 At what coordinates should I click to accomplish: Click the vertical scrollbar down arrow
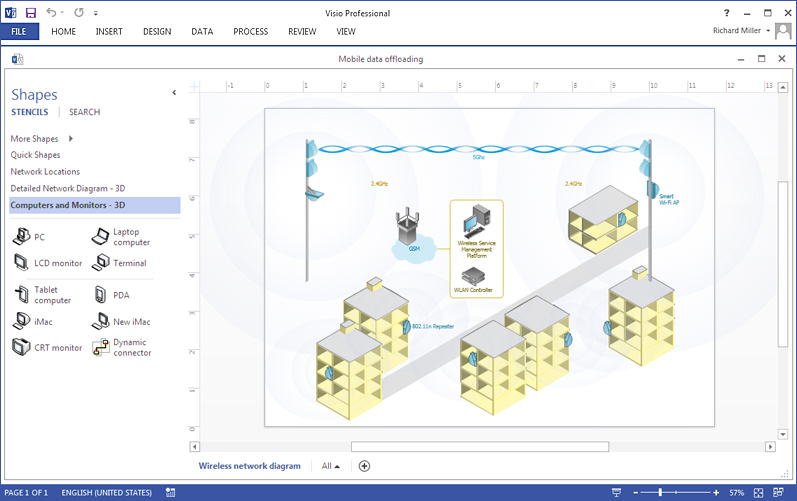783,434
